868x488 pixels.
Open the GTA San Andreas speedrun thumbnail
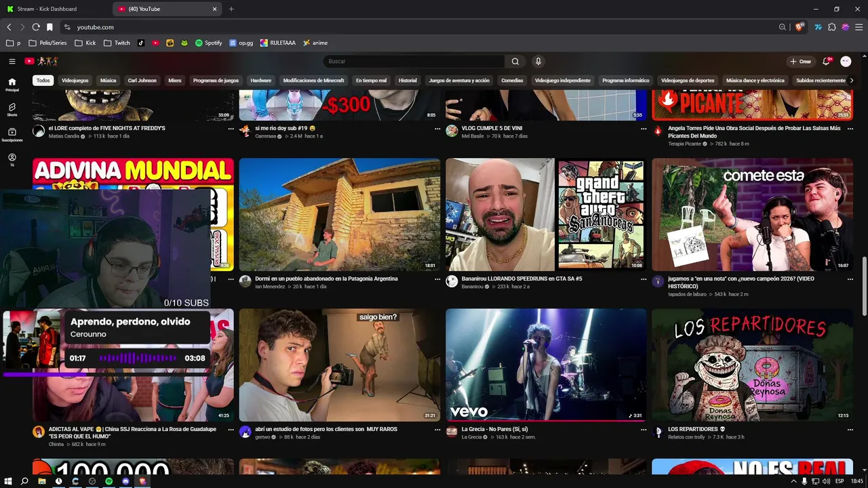point(546,214)
